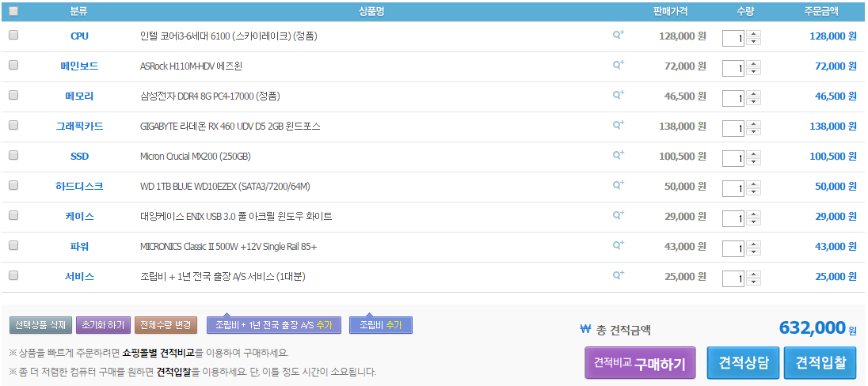Open the 메모리 category link
The height and width of the screenshot is (386, 868).
click(79, 96)
